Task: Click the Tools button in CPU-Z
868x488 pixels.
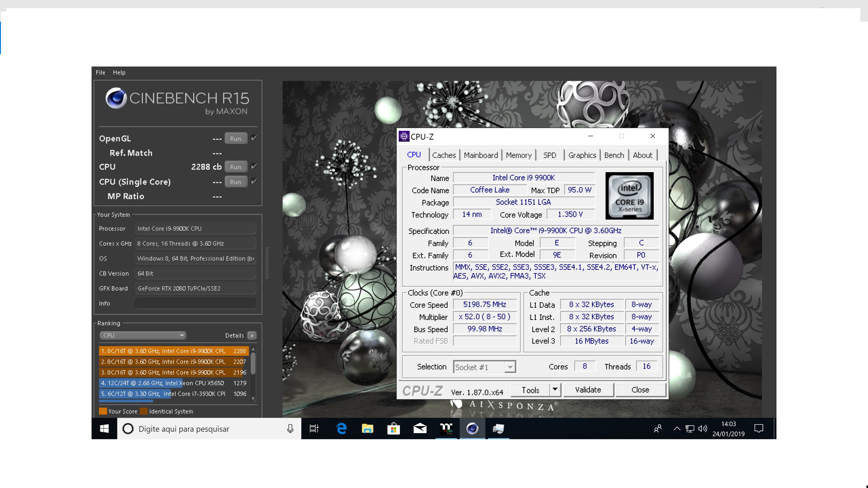Action: 530,390
